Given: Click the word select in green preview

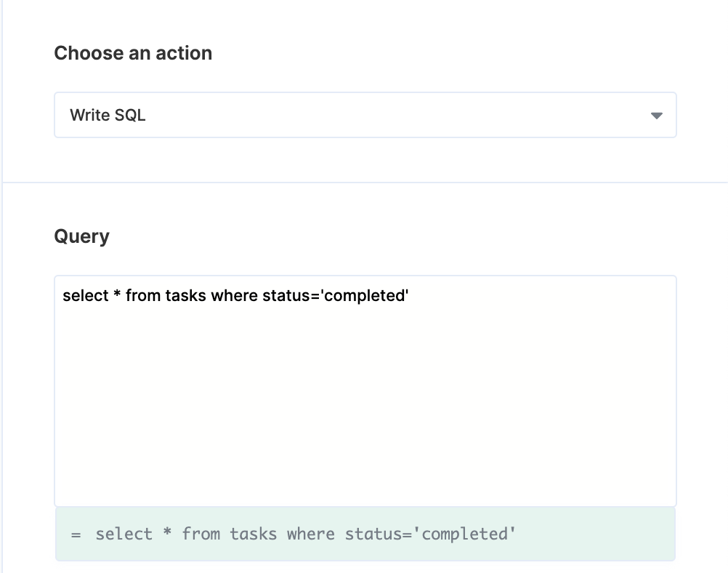Looking at the screenshot, I should 124,534.
